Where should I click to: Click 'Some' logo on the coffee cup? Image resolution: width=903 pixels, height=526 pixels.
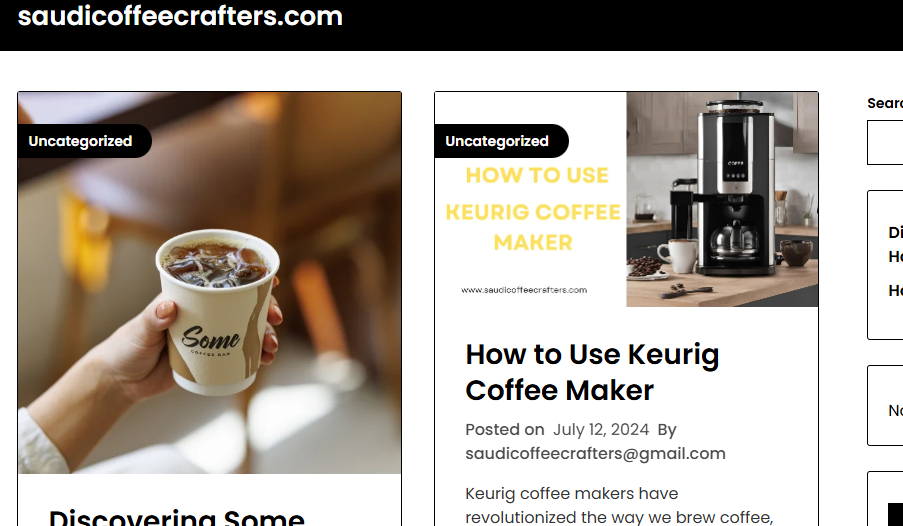(211, 339)
